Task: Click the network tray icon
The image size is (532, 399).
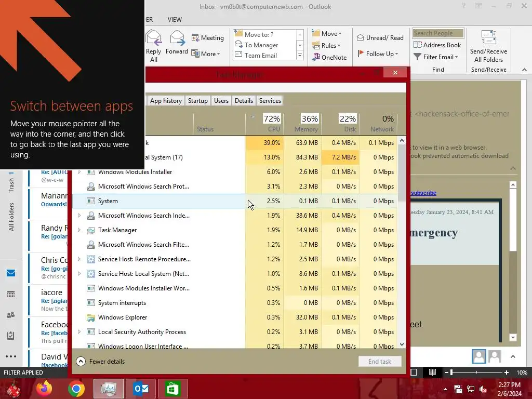Action: pos(471,389)
